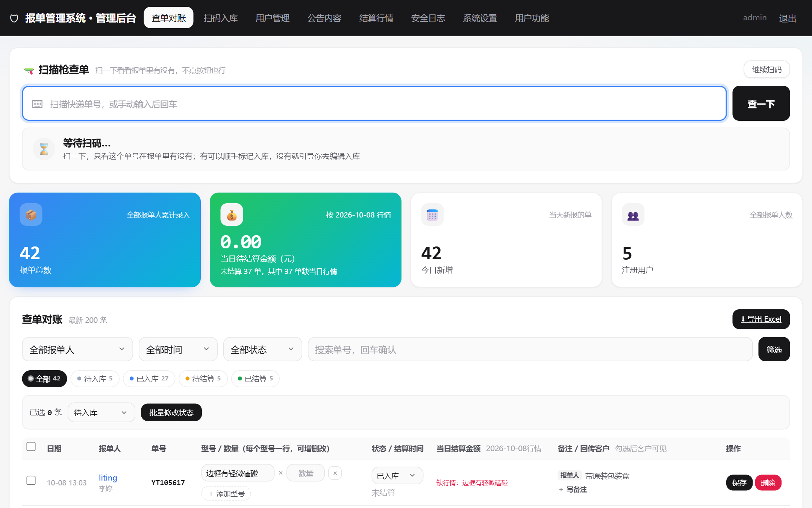Click the shield logo icon in header
The width and height of the screenshot is (812, 508).
pyautogui.click(x=14, y=18)
